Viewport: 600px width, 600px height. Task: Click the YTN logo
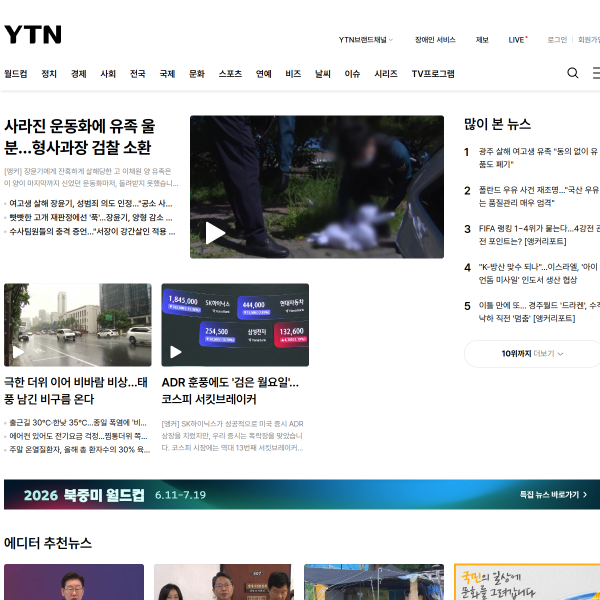click(x=33, y=34)
